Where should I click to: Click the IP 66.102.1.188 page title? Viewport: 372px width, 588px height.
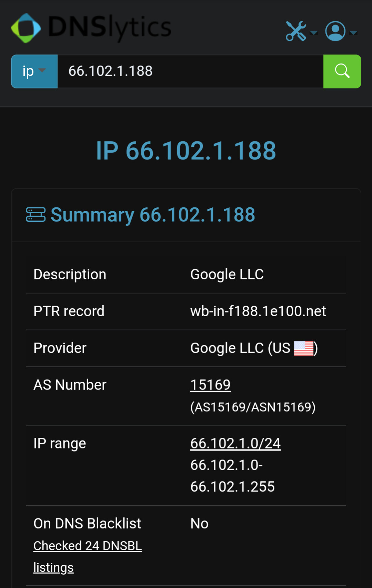[186, 151]
